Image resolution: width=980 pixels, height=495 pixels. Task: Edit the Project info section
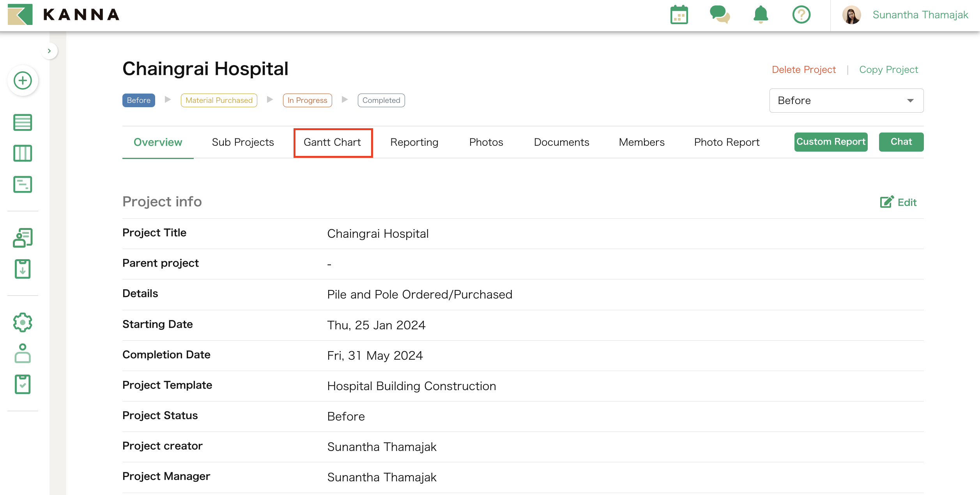pyautogui.click(x=899, y=202)
